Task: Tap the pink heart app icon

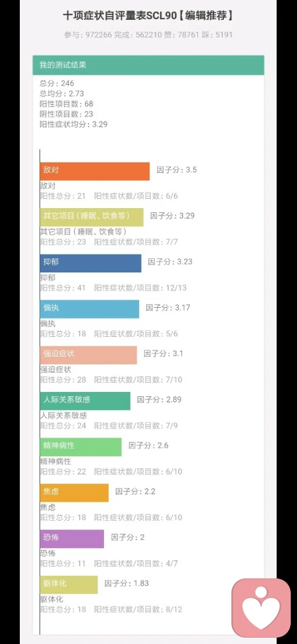Action: click(261, 608)
